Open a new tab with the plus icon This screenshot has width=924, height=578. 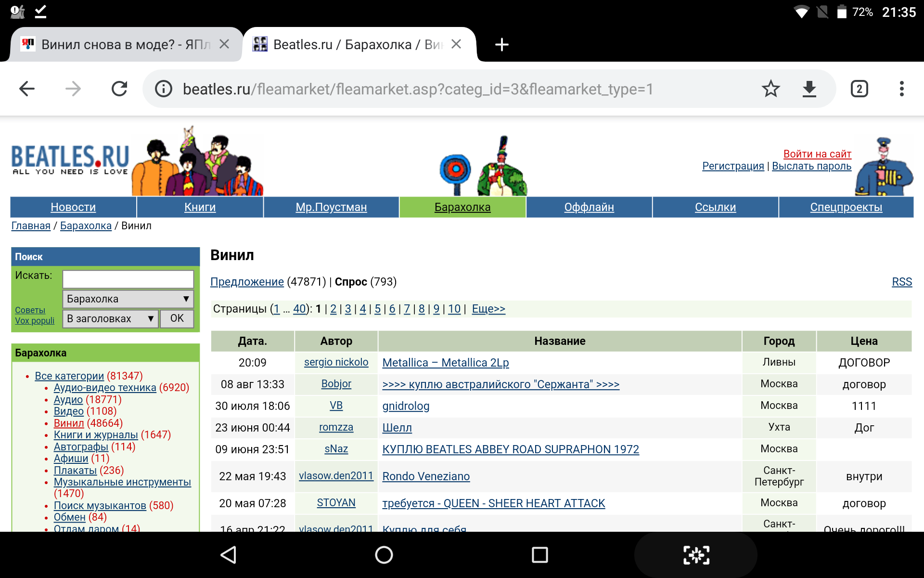point(502,45)
